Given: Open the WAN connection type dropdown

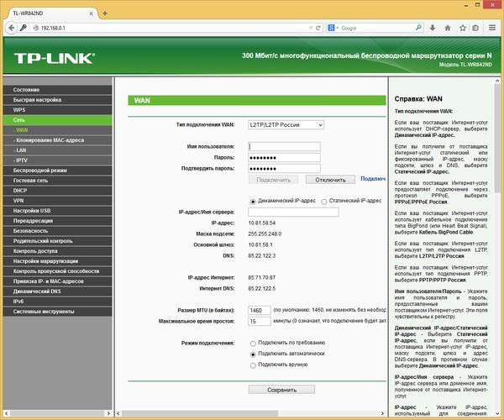Looking at the screenshot, I should click(x=286, y=124).
